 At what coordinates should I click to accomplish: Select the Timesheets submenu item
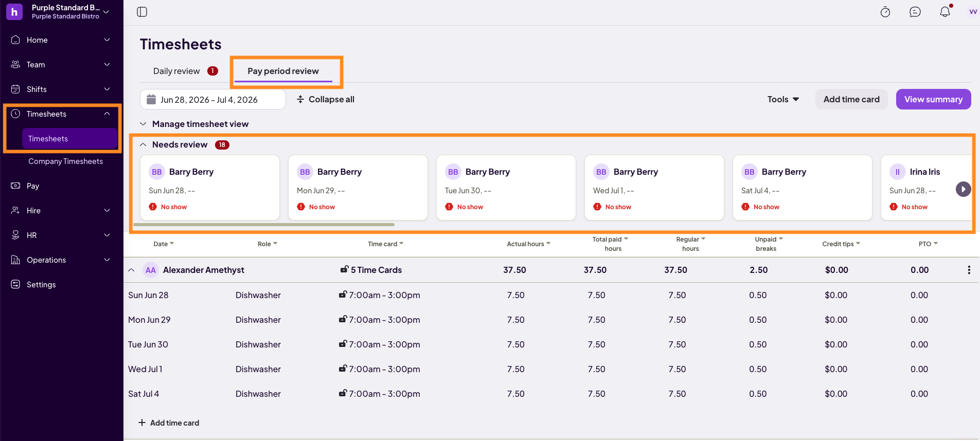click(x=70, y=138)
